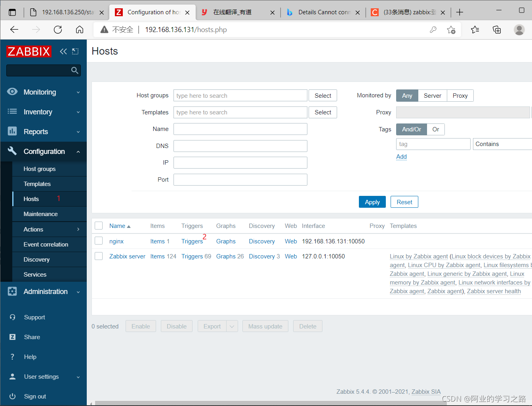Click Select button for Host groups
Screen dimensions: 532x406
click(x=322, y=96)
